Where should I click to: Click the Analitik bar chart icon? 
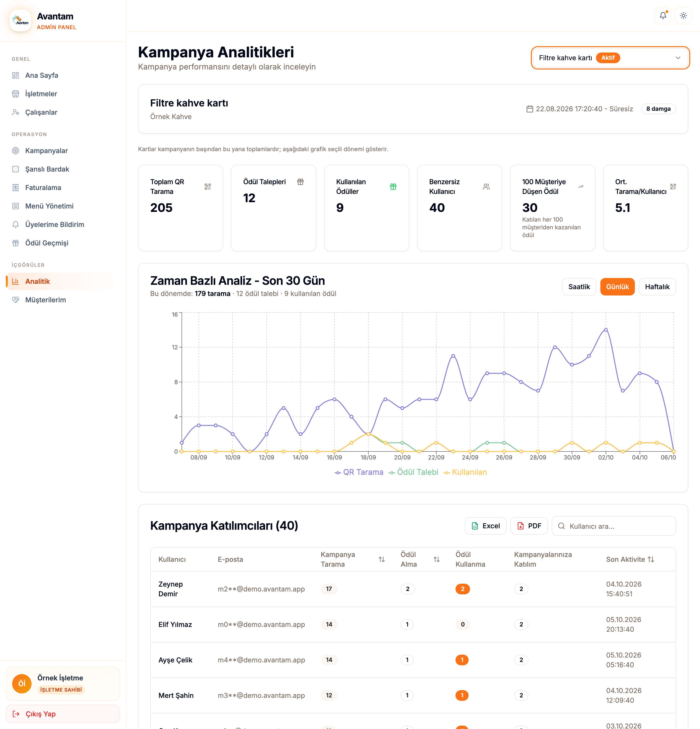click(16, 282)
